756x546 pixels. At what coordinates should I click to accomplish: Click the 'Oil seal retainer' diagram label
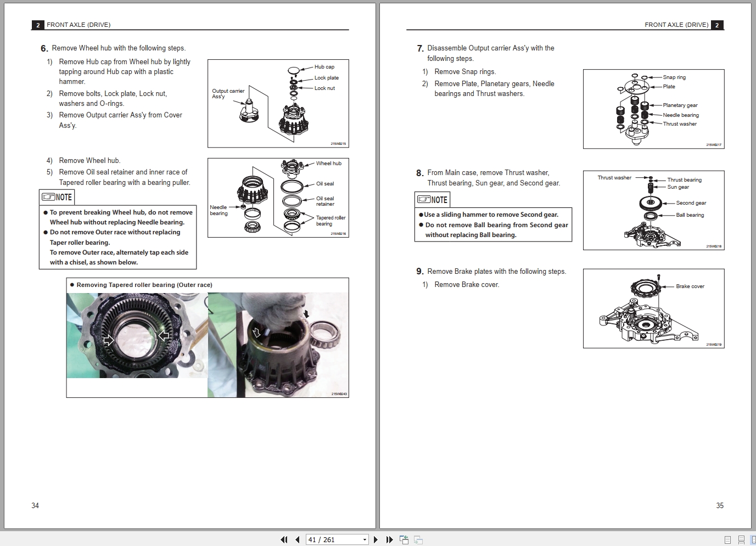coord(325,201)
